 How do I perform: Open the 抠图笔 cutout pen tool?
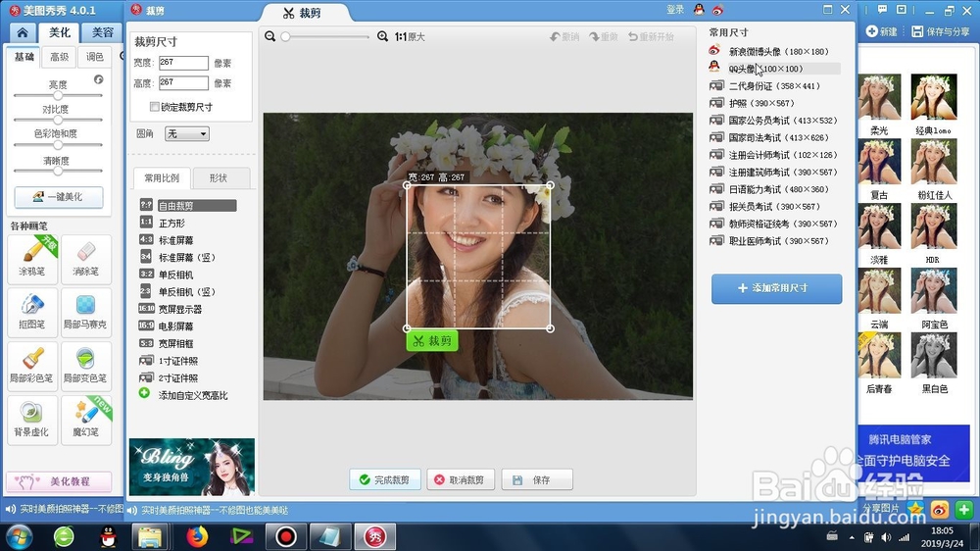click(32, 313)
